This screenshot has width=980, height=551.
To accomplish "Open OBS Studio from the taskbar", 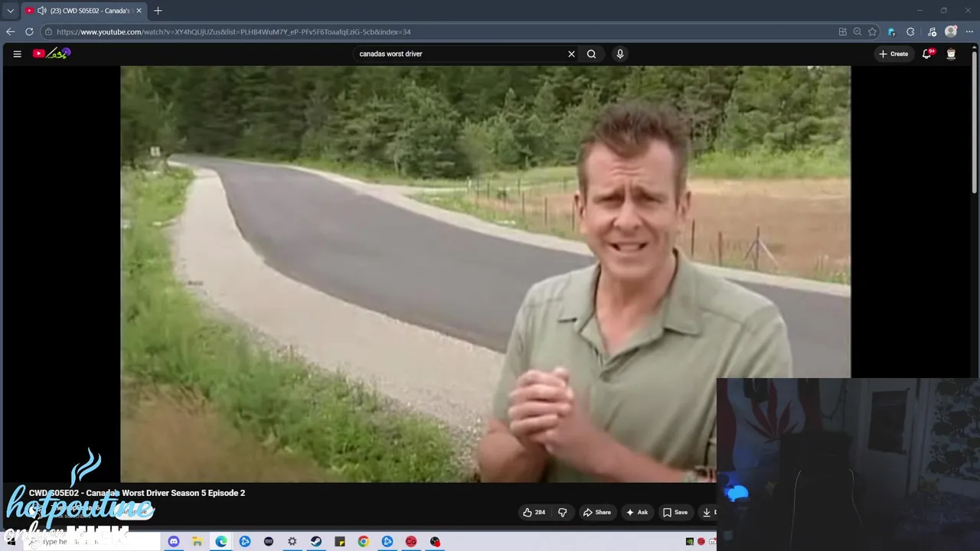I will 435,542.
